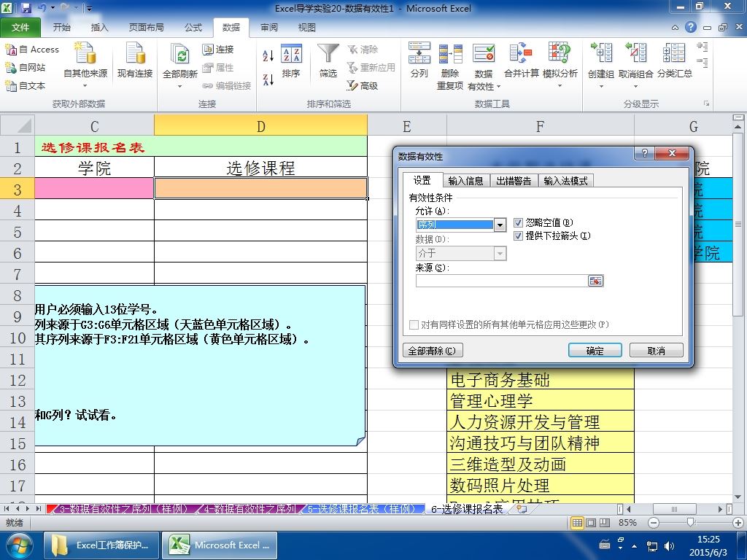Screen dimensions: 747x560
Task: Open Excel工作簿保护 folder in taskbar
Action: point(101,545)
